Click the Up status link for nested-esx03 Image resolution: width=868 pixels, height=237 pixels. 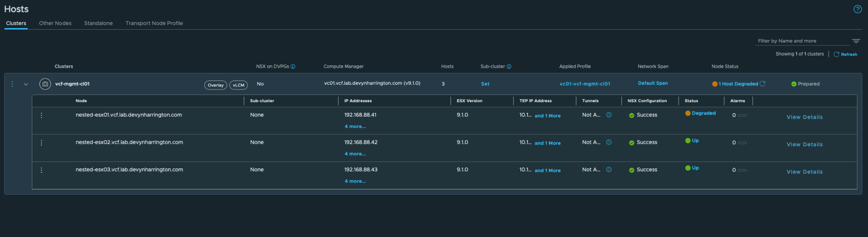pos(695,168)
